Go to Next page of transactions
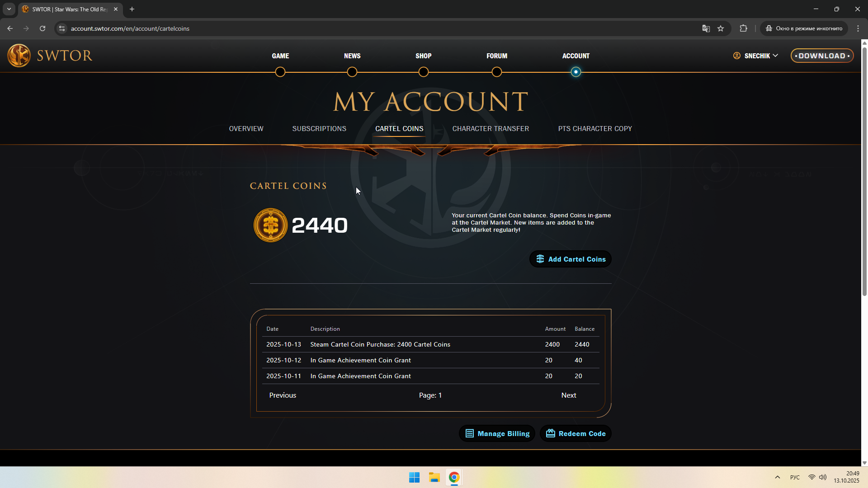 568,395
